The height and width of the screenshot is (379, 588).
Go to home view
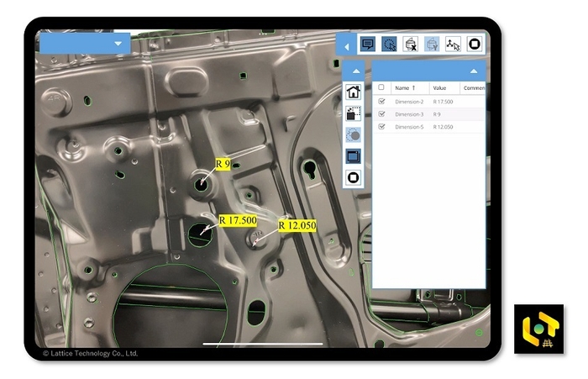click(x=354, y=92)
